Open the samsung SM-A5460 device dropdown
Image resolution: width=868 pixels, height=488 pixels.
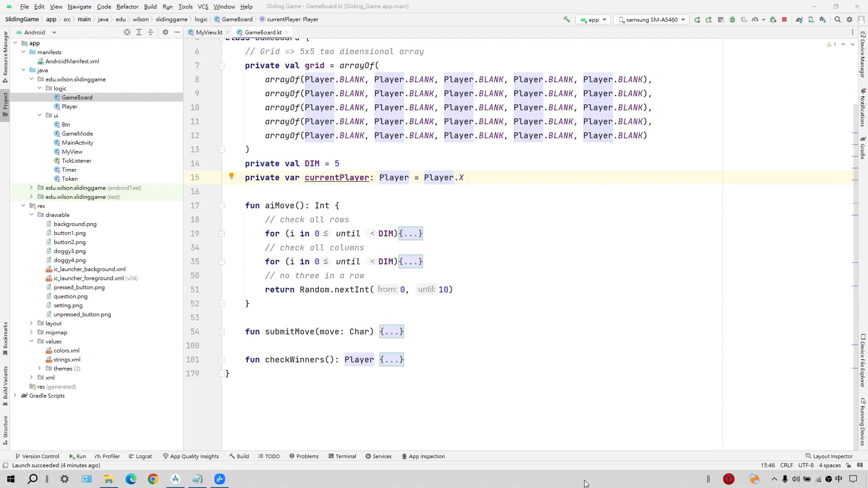[x=651, y=19]
